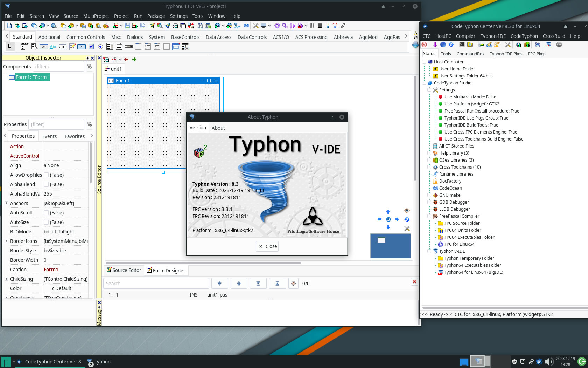Select the TLabel component in the palette
Image resolution: width=588 pixels, height=368 pixels.
53,47
